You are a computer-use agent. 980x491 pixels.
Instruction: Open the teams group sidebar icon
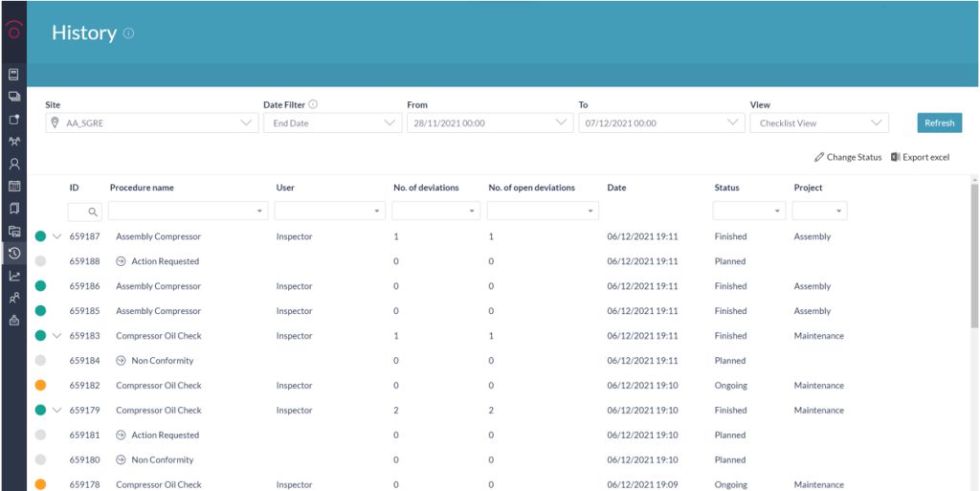click(x=13, y=142)
